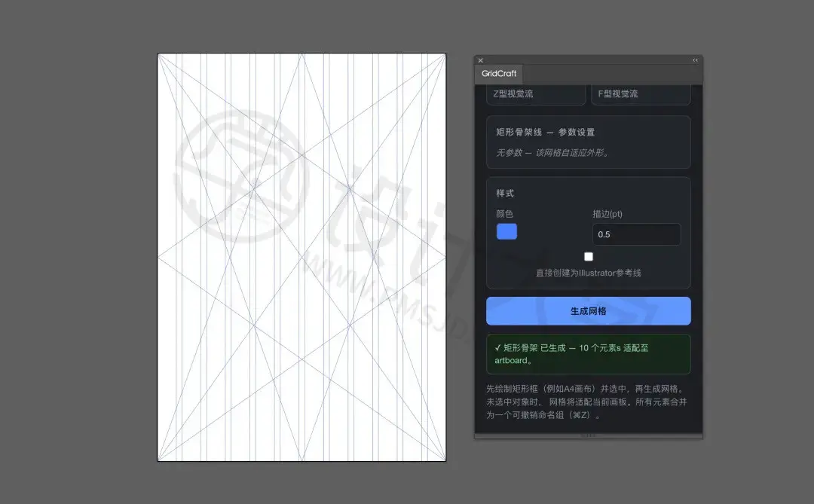Click the 先绘制矩形框 help text
This screenshot has height=504, width=814.
[x=586, y=402]
